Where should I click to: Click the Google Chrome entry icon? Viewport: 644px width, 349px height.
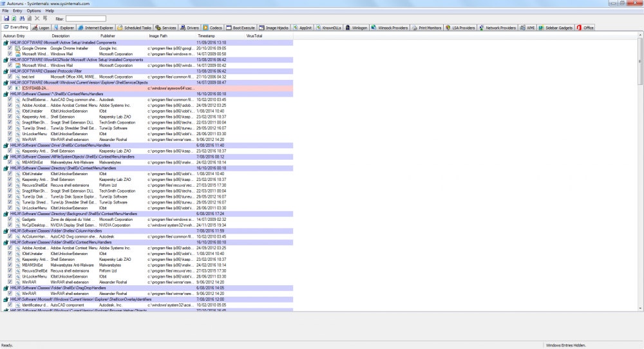[17, 48]
